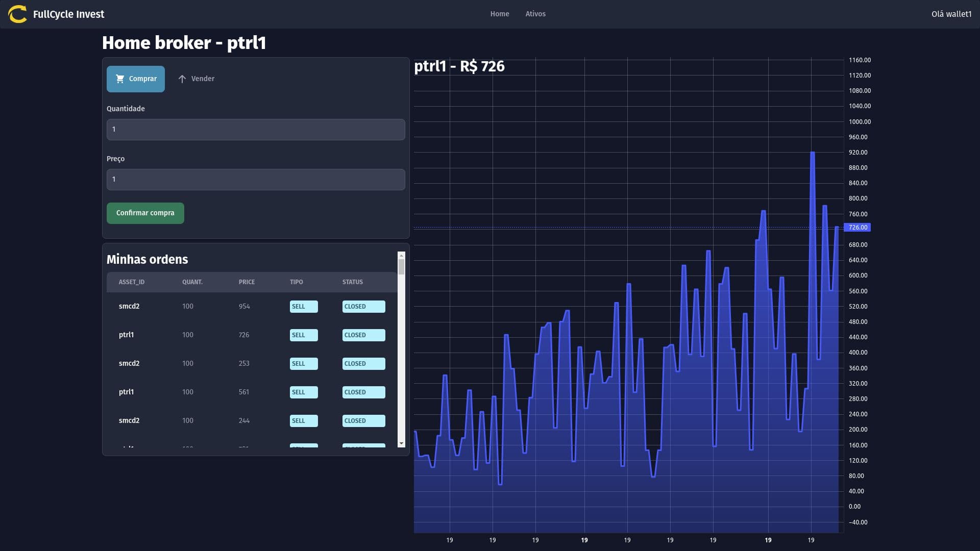Click the STATUS column header
The image size is (980, 551).
(x=352, y=282)
